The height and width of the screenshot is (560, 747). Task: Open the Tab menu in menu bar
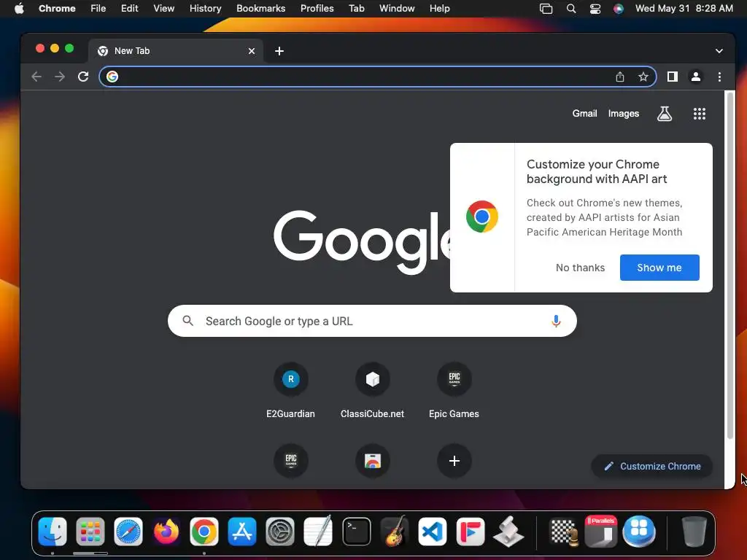pyautogui.click(x=356, y=9)
